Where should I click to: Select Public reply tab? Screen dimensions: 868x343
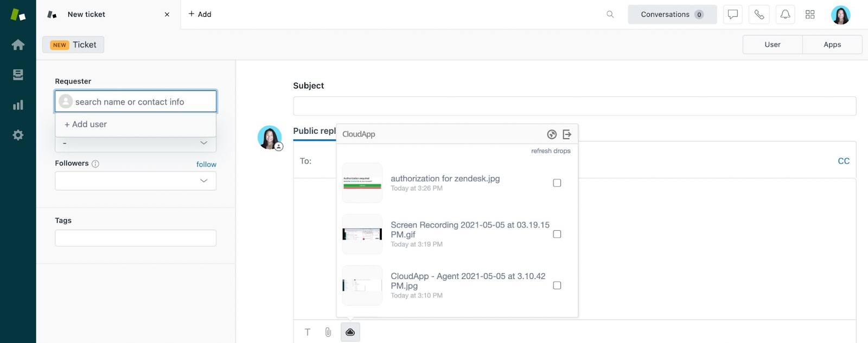[315, 131]
